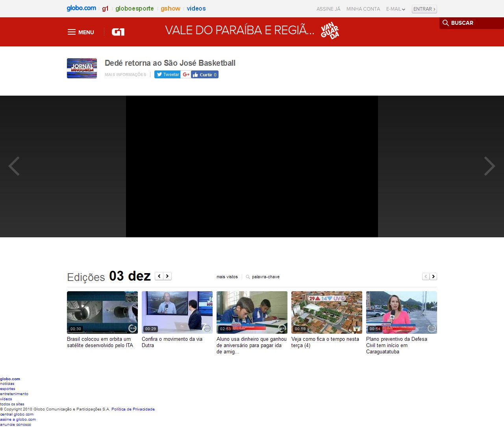Click the BUSCAR search magnifier

(446, 23)
